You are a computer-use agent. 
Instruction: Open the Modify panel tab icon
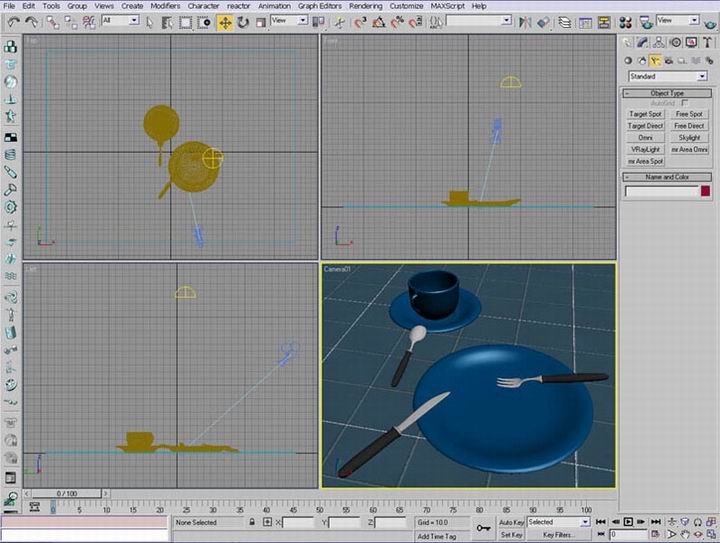coord(643,42)
